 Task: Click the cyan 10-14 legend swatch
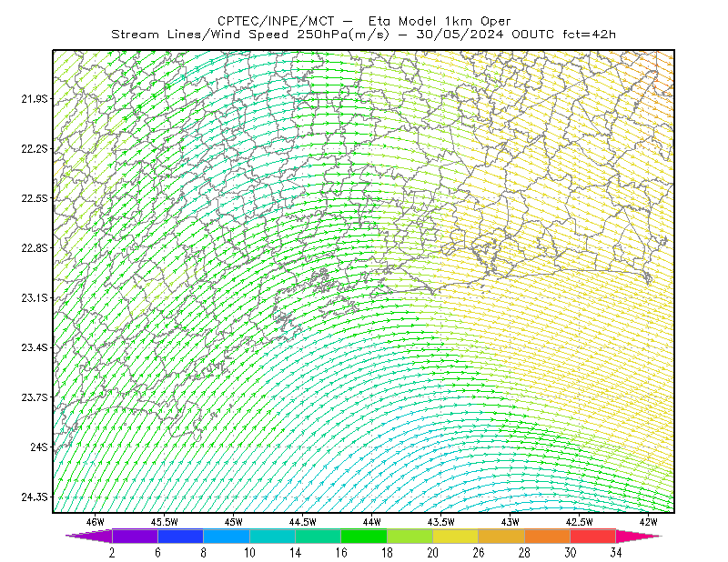(x=272, y=536)
